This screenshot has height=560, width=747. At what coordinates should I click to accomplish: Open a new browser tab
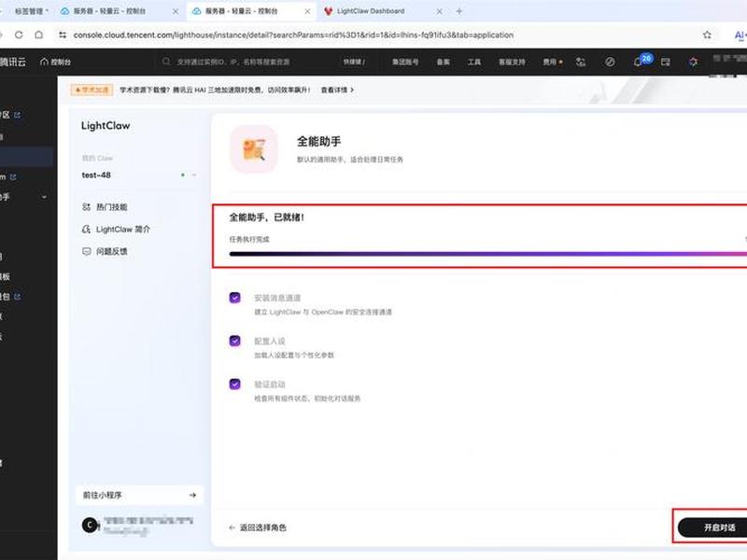(x=459, y=11)
